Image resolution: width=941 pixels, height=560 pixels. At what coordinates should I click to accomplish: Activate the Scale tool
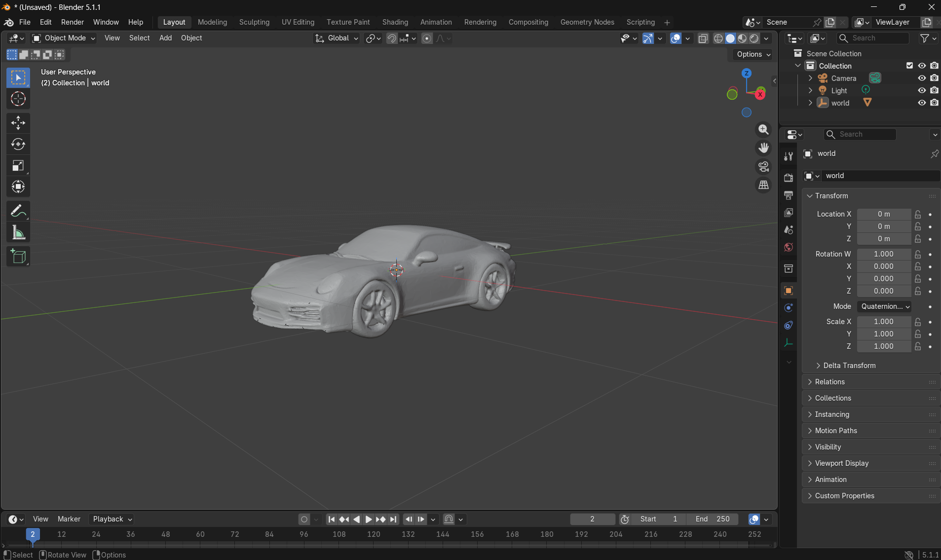point(18,165)
